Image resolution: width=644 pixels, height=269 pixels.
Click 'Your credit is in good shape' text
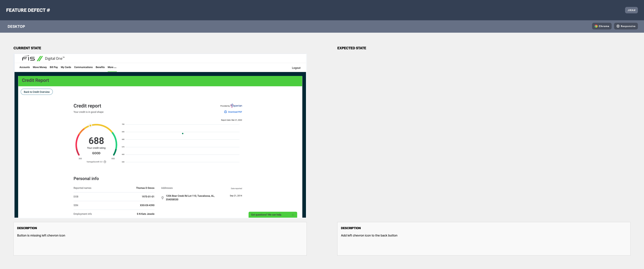pyautogui.click(x=88, y=112)
